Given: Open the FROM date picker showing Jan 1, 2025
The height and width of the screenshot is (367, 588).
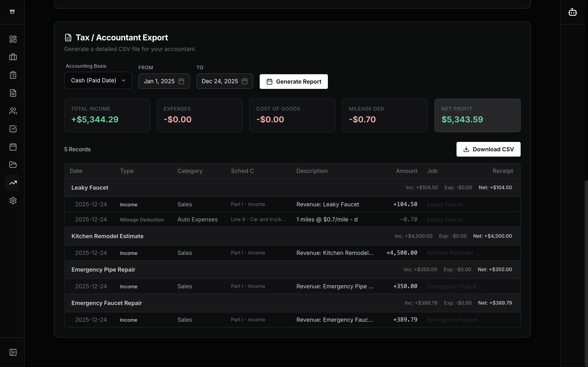Looking at the screenshot, I should point(164,81).
